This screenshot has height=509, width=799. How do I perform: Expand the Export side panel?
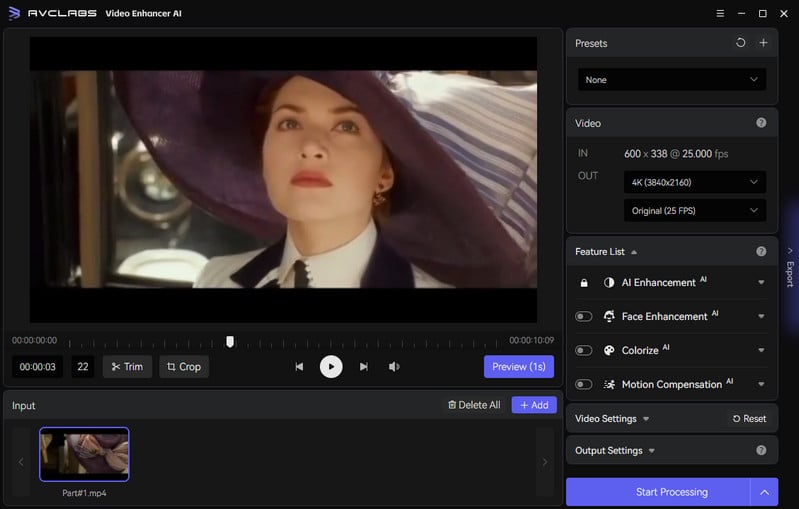pos(790,267)
